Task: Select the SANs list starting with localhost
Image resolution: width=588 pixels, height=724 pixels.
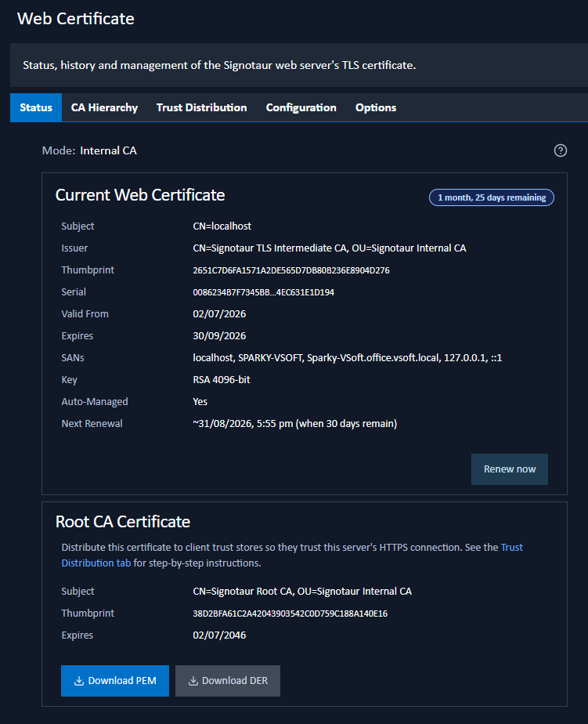Action: pyautogui.click(x=347, y=358)
